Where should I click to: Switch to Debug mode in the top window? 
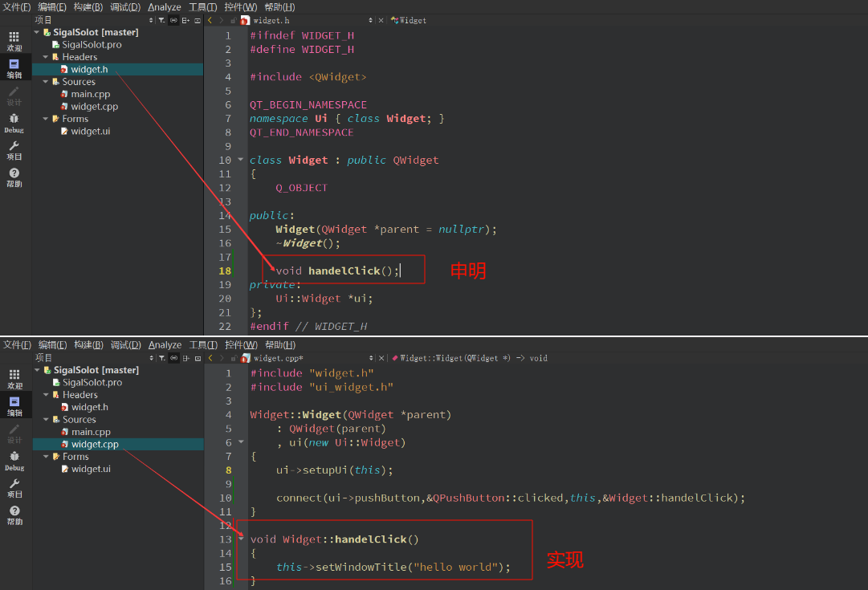[x=14, y=123]
